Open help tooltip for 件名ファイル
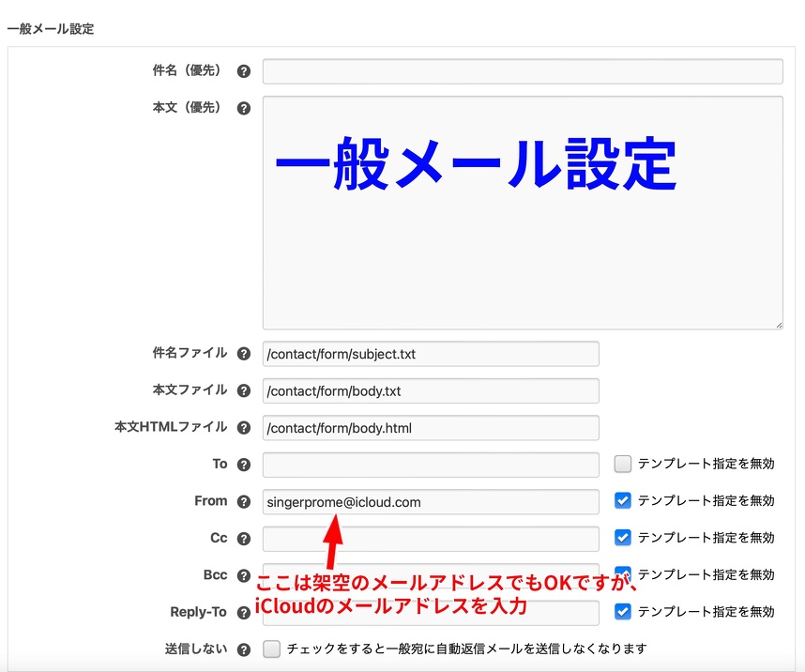 pos(244,354)
